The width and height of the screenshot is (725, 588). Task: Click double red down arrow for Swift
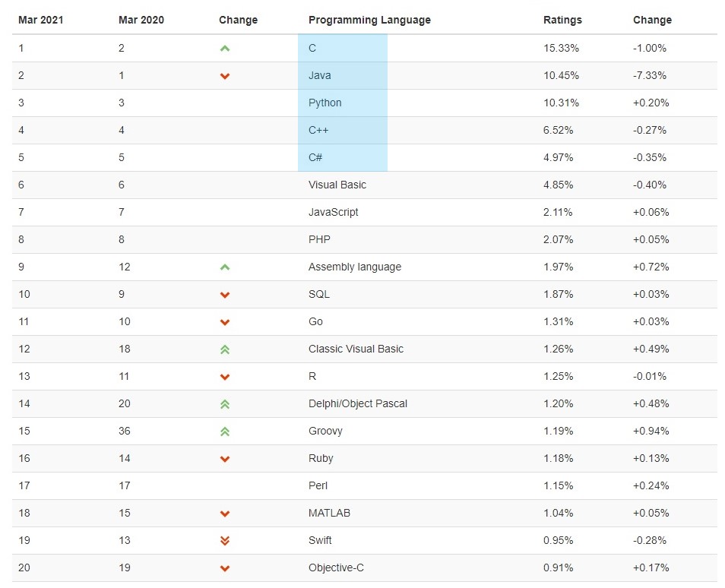click(225, 541)
